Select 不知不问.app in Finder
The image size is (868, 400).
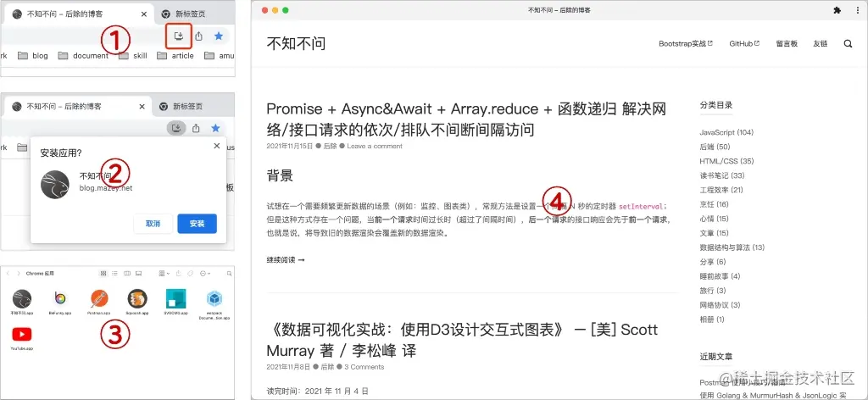[x=22, y=302]
